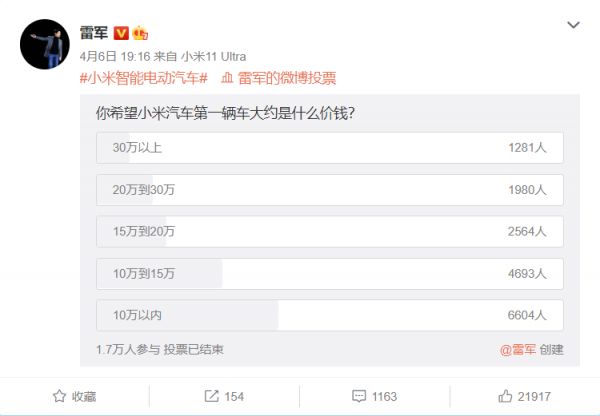Open the #小米智能电动汽车# hashtag topic

click(x=143, y=78)
